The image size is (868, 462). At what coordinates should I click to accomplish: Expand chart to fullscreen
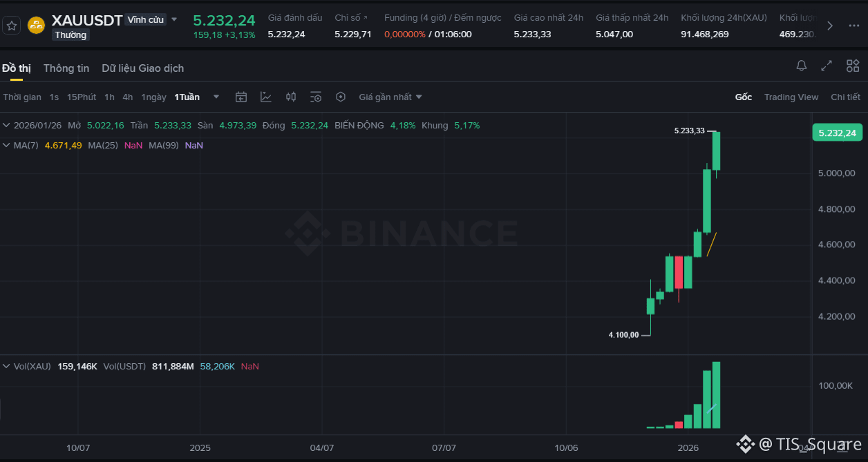coord(827,66)
